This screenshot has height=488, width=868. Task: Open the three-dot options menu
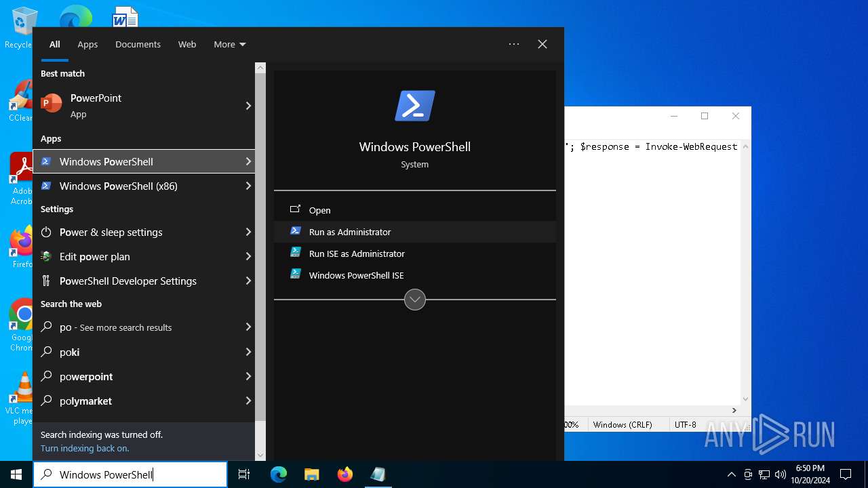coord(514,44)
